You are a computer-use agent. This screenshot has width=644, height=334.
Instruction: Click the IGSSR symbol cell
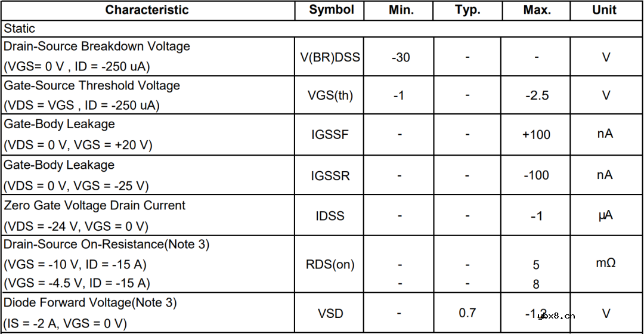(330, 175)
